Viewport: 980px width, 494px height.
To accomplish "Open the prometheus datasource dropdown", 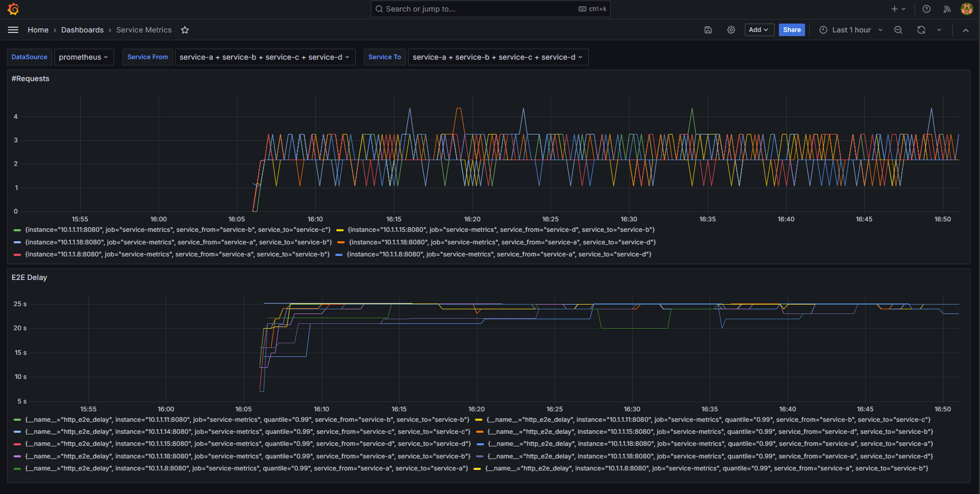I will click(x=84, y=57).
